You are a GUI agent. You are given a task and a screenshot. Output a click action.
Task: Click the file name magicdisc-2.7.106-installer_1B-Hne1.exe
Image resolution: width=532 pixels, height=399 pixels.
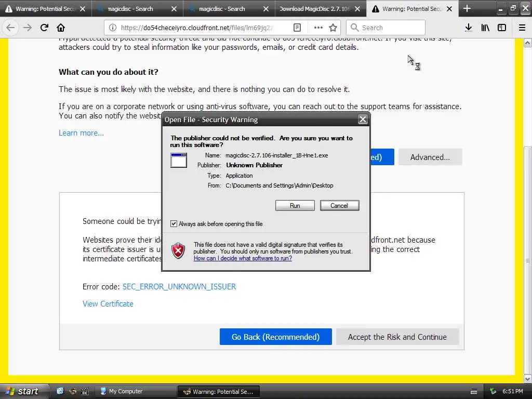277,155
